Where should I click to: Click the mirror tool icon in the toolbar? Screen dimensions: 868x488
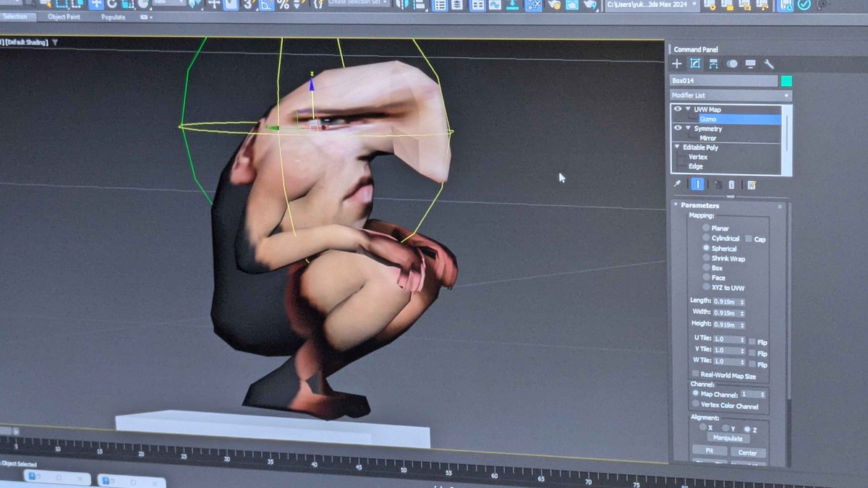(x=402, y=5)
